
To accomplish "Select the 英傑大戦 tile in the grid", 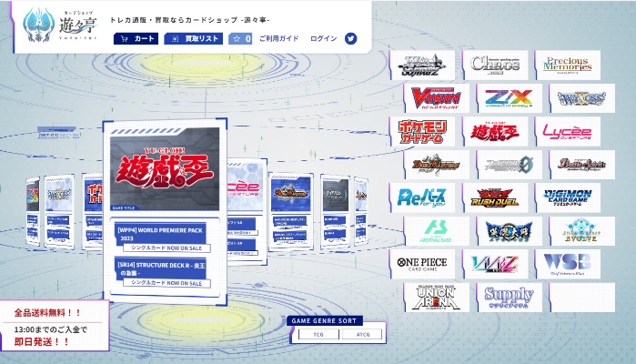I will pos(510,231).
